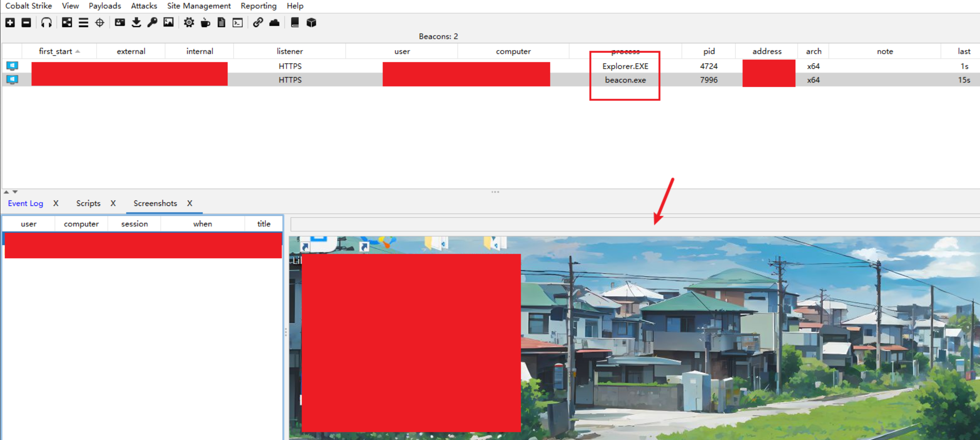Sort by the arch column header
Viewport: 980px width, 440px height.
(x=814, y=51)
